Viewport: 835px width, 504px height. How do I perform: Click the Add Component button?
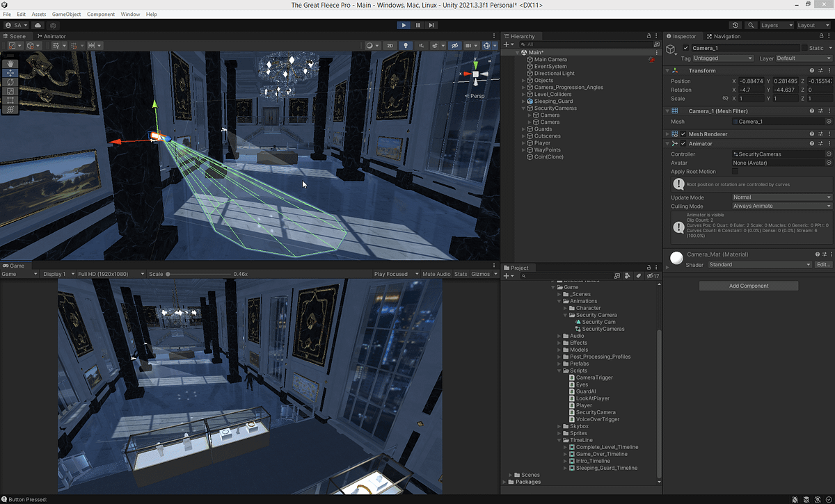(748, 285)
